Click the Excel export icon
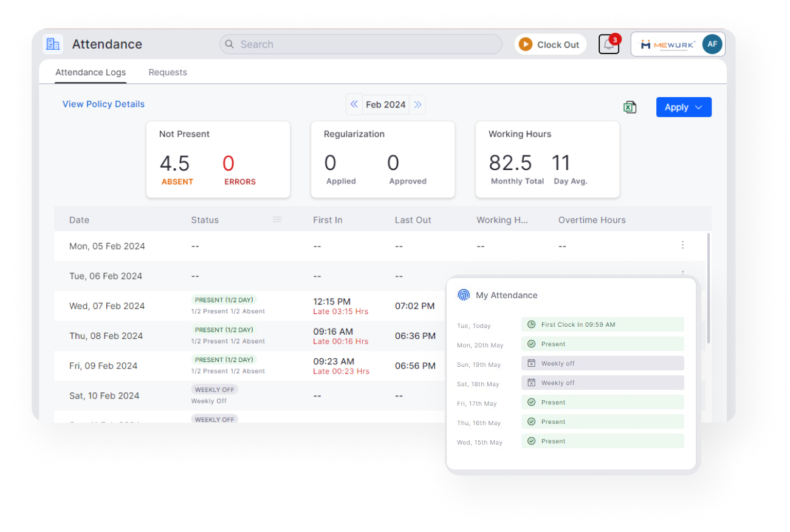 [630, 107]
